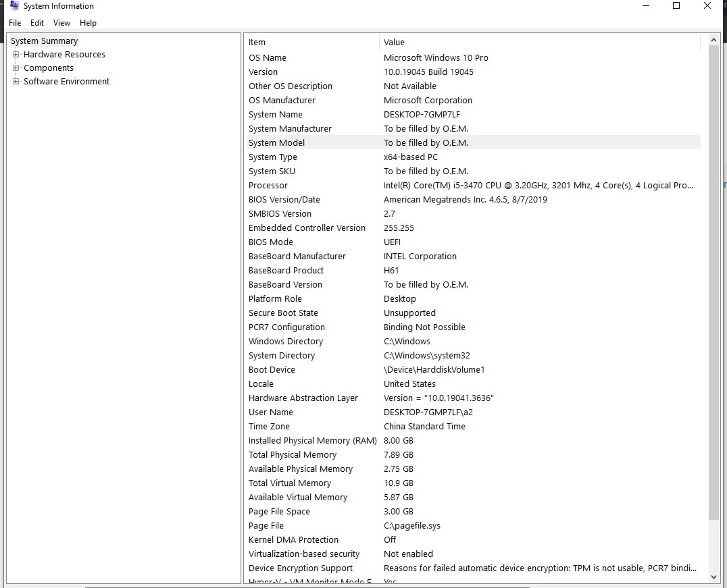Image resolution: width=727 pixels, height=588 pixels.
Task: Select the Time Zone row
Action: click(472, 426)
